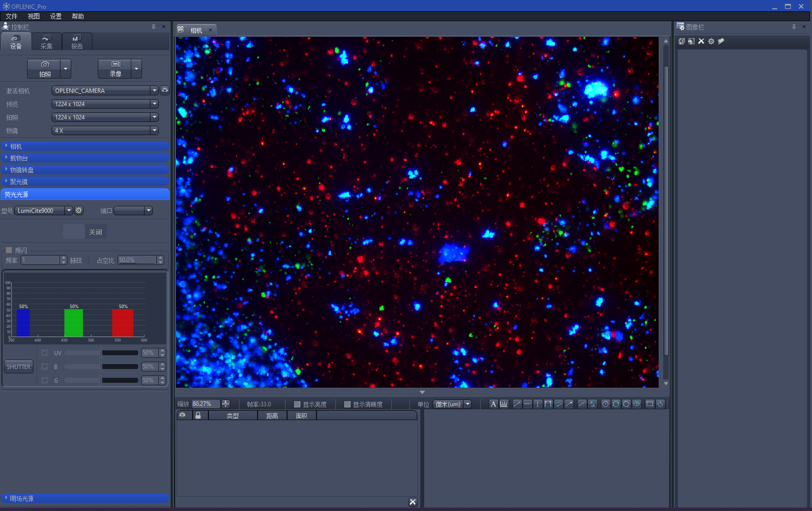Switch to the 采集 tab

(46, 42)
